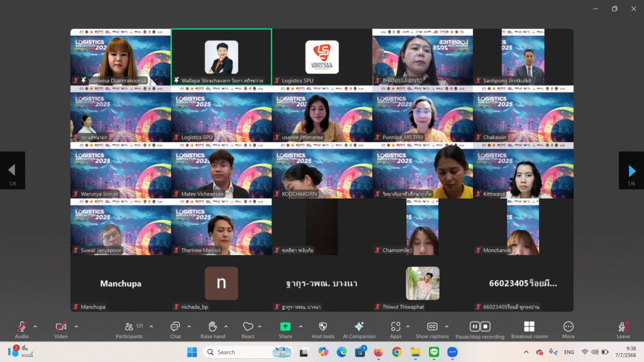
Task: Go to previous gallery page arrow
Action: pos(13,170)
